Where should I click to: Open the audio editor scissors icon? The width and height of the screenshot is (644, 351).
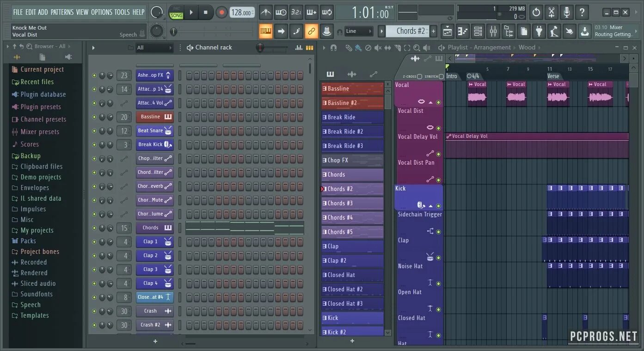552,12
